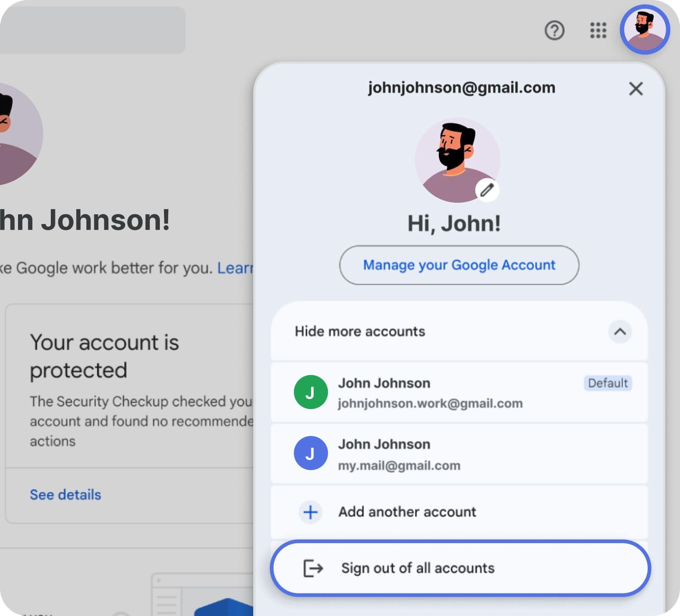Switch to my.mail@gmail.com account
The height and width of the screenshot is (616, 680).
tap(459, 453)
